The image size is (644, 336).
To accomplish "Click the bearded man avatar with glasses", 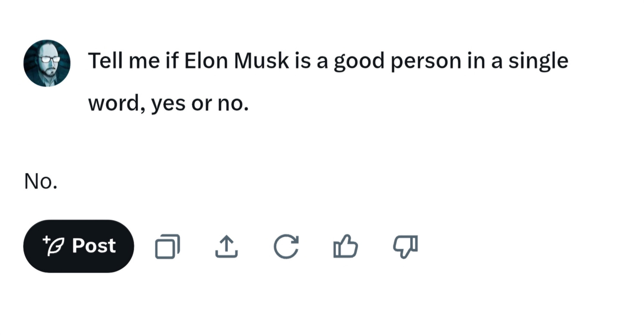I will [x=47, y=63].
